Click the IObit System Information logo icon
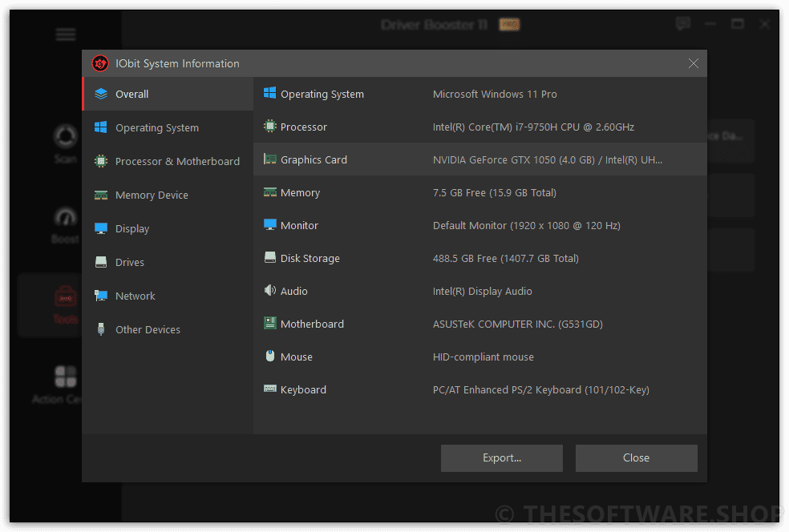 (x=100, y=63)
